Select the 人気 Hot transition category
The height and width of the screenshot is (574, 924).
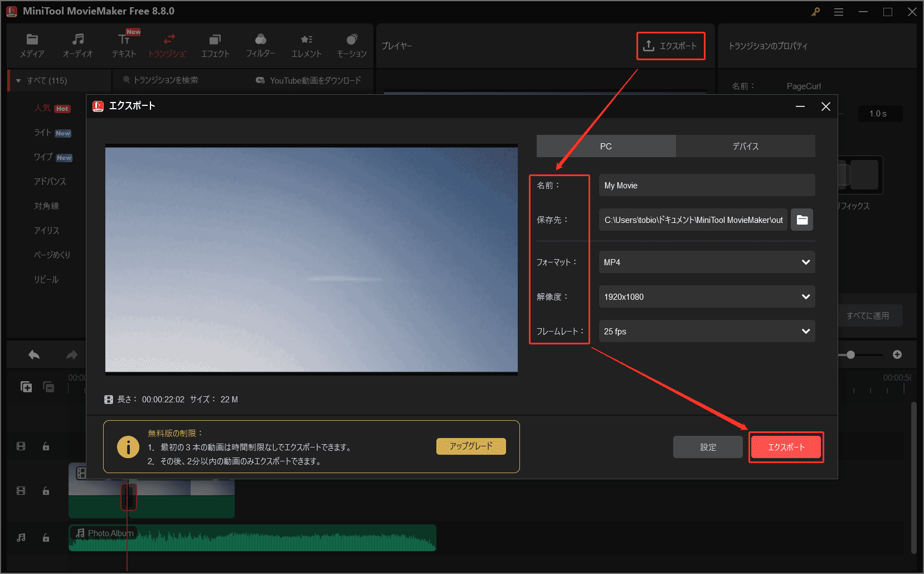[x=52, y=108]
